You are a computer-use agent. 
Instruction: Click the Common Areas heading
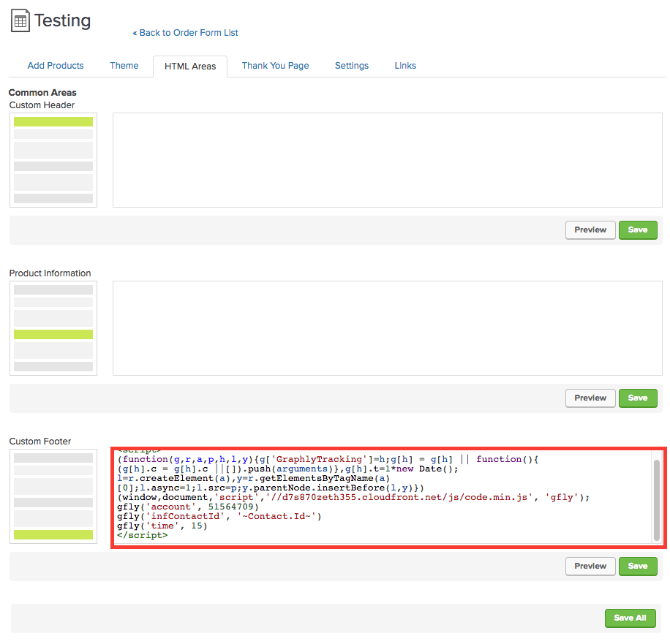click(42, 93)
